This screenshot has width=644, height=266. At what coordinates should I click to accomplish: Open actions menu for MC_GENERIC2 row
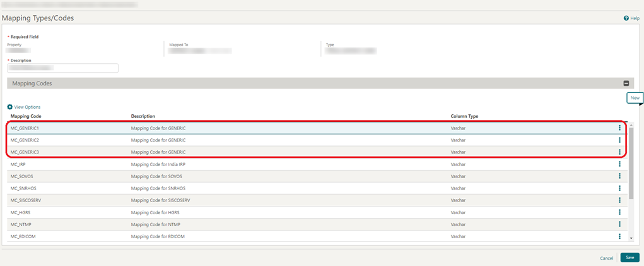click(619, 140)
